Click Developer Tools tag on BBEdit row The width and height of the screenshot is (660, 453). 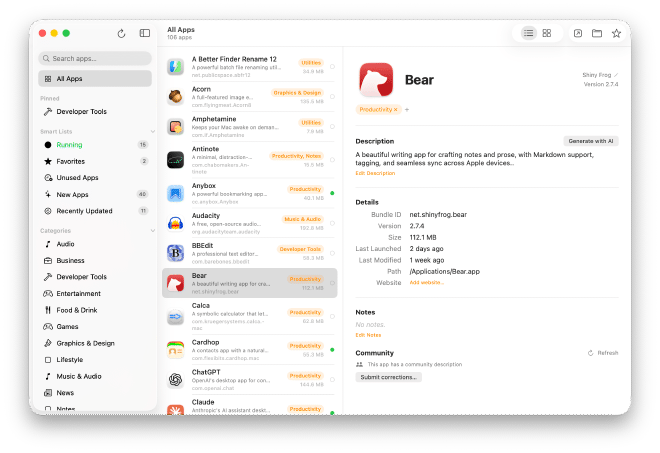point(300,249)
